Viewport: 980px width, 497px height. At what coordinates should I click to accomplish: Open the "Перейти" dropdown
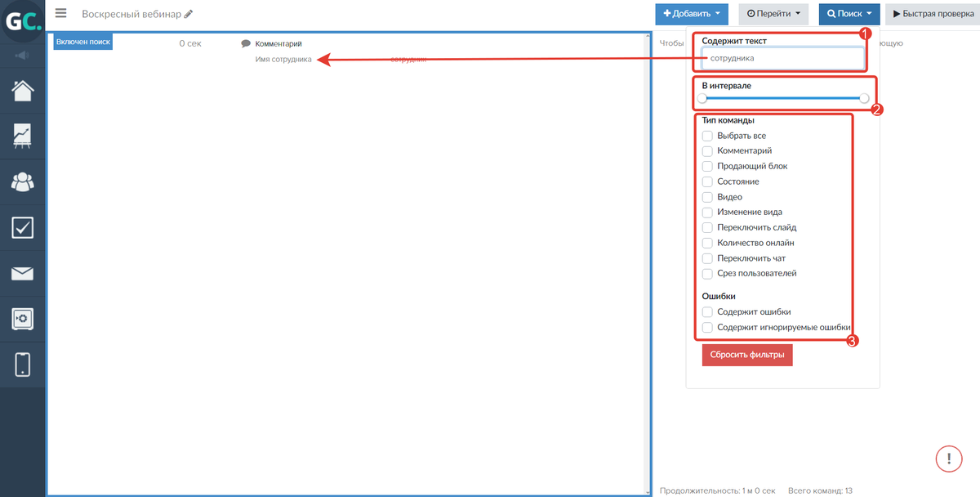tap(773, 14)
